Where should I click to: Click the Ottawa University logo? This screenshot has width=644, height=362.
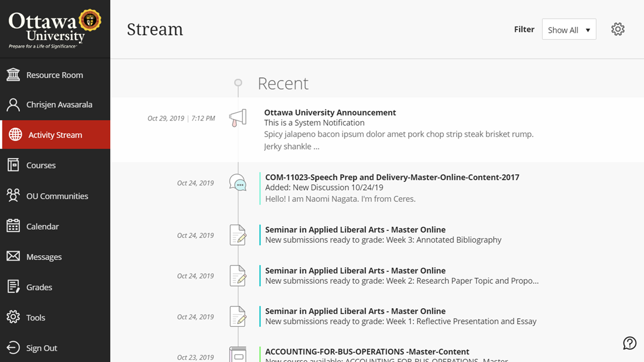tap(54, 29)
